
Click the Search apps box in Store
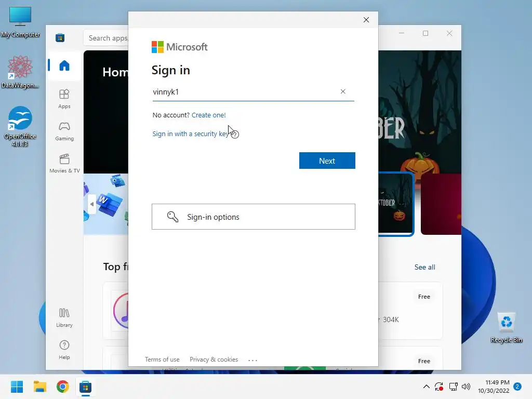(x=106, y=38)
